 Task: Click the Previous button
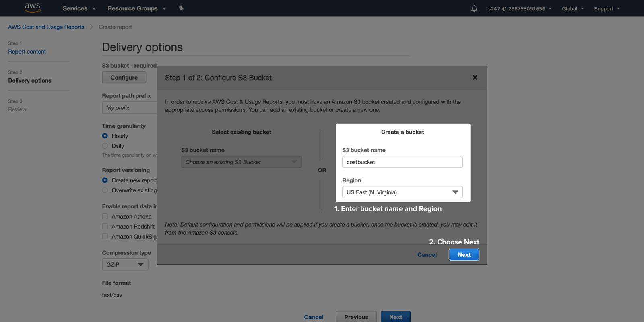[x=356, y=317]
